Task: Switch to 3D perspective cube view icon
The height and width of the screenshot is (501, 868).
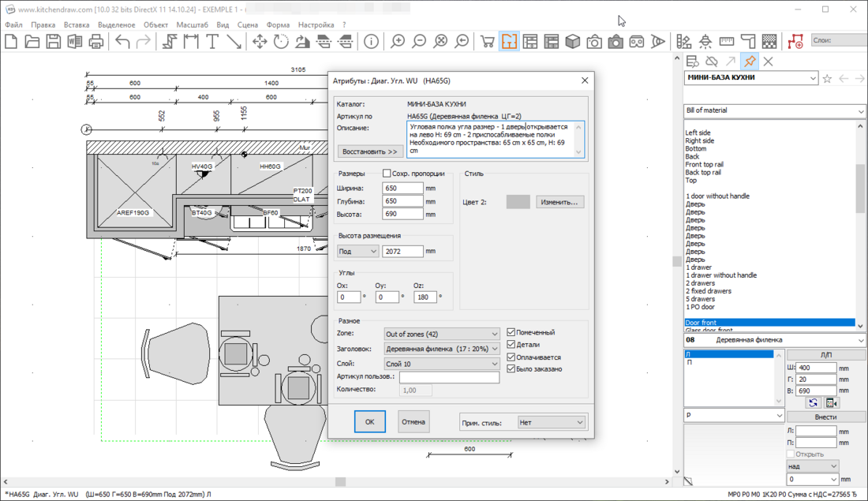Action: point(573,42)
